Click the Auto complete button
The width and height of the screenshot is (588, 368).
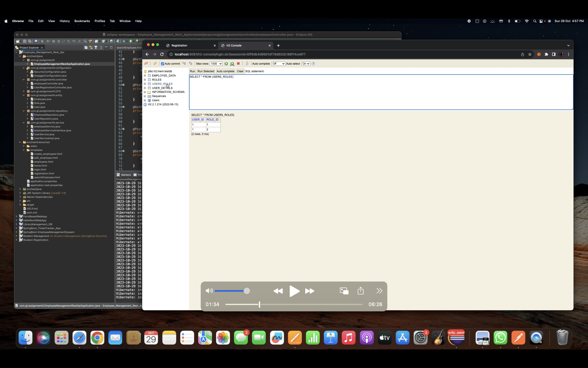(x=225, y=71)
